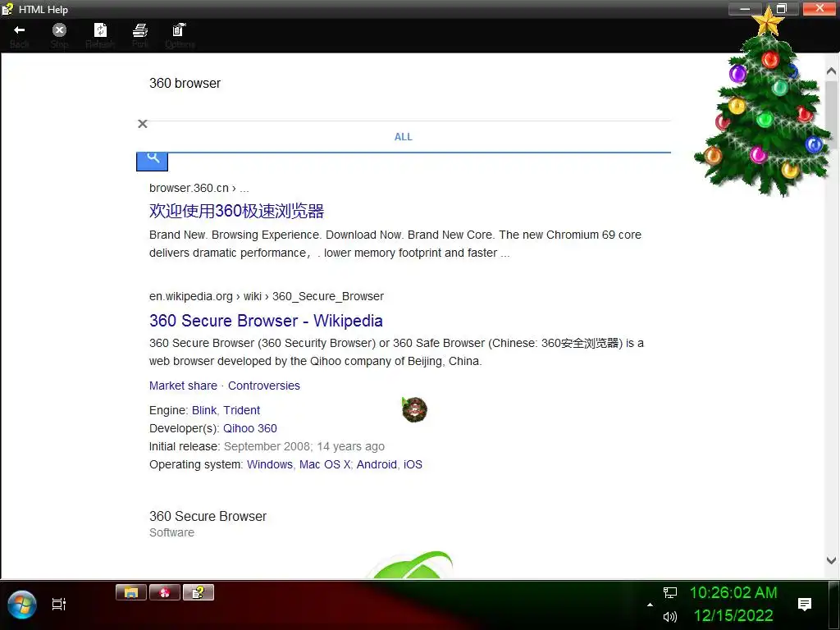The width and height of the screenshot is (840, 630).
Task: Open the iOS operating system link
Action: coord(413,464)
